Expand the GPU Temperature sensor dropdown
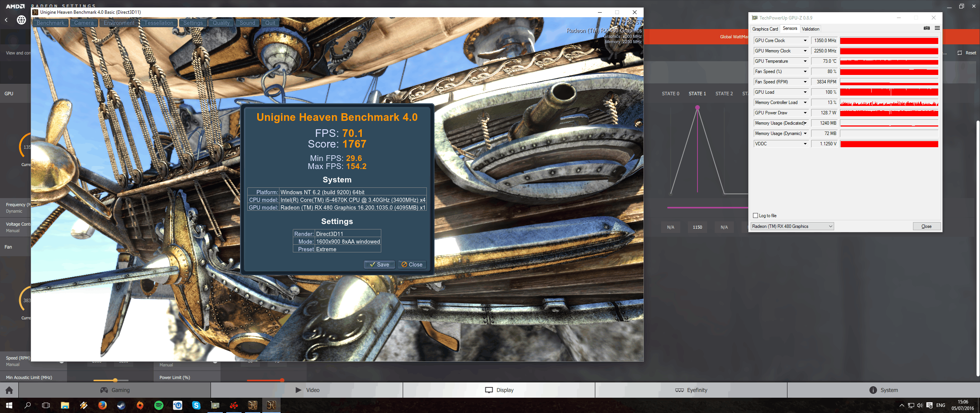 pos(805,61)
